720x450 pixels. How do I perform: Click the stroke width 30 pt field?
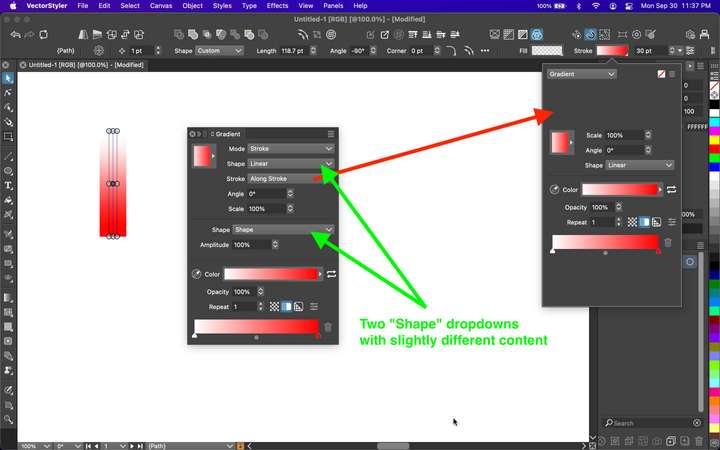click(x=650, y=51)
